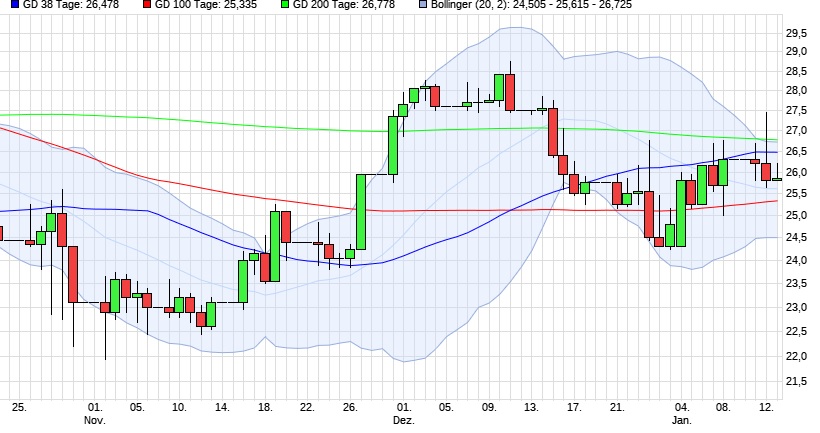The image size is (820, 433).
Task: Click the 29,5 price axis label
Action: (796, 33)
